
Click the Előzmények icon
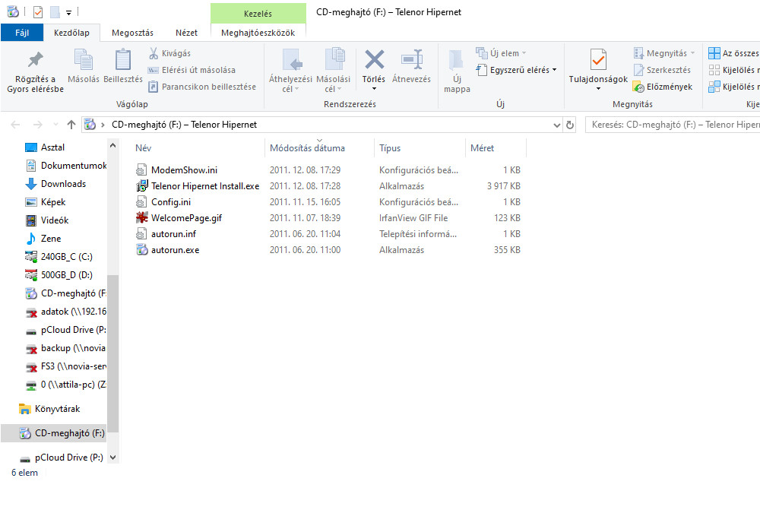638,87
